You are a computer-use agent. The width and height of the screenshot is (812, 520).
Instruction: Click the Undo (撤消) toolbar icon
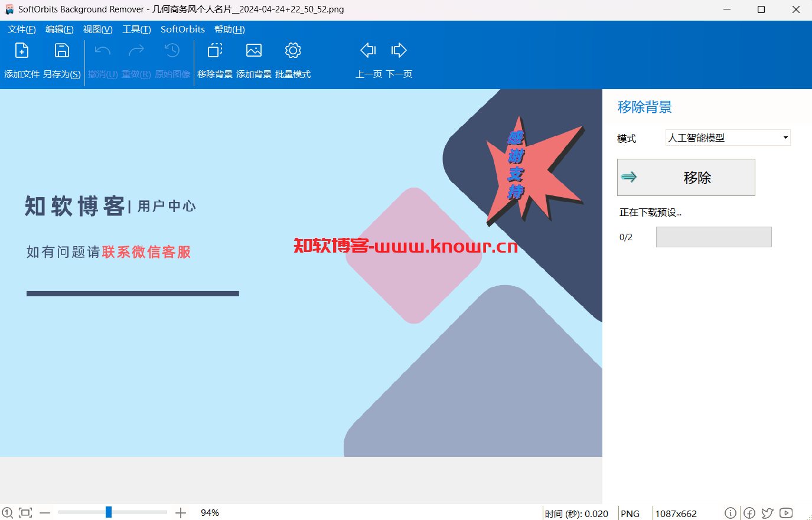point(103,51)
